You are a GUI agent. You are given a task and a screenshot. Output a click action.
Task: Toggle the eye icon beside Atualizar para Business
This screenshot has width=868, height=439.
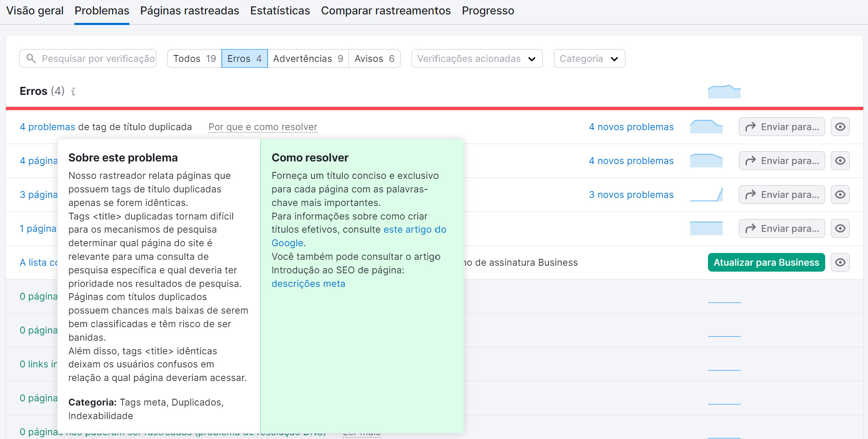click(840, 262)
